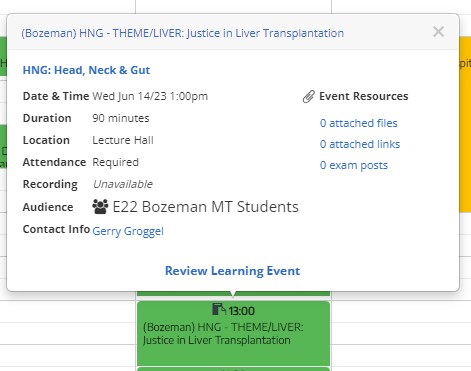Click the document icon beside 13:00
Viewport: 471px width, 371px height.
point(219,310)
